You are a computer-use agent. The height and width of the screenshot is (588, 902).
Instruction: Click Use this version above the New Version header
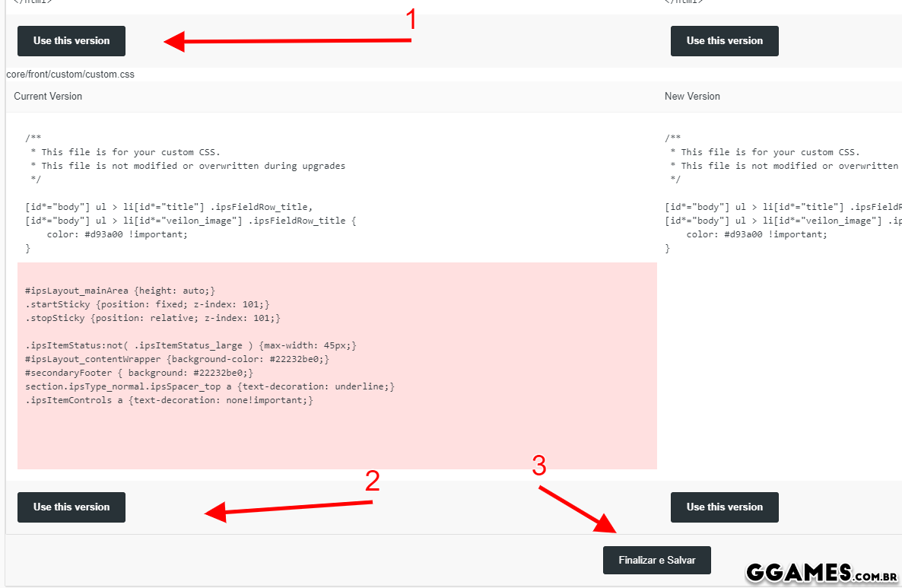(724, 41)
